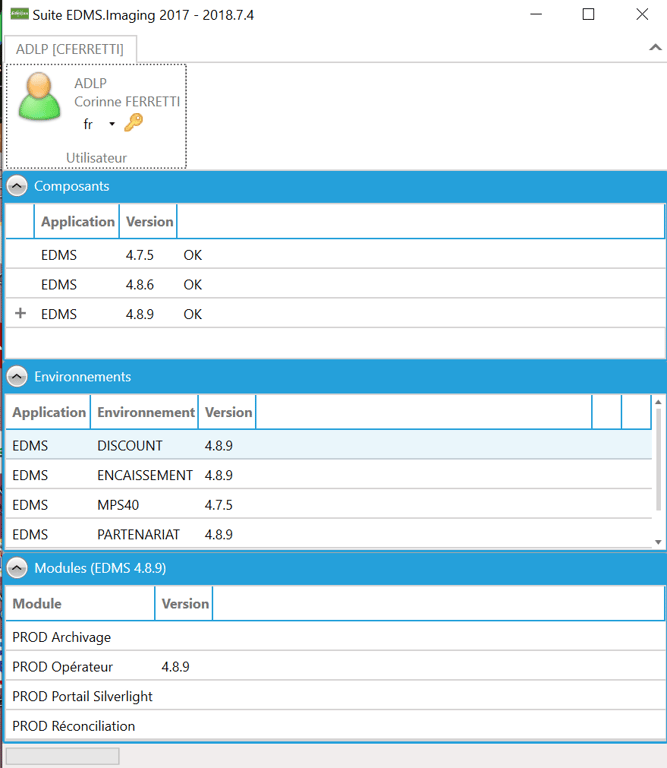The height and width of the screenshot is (768, 667).
Task: Click the Environnements vertical scrollbar thumb
Action: coord(658,460)
